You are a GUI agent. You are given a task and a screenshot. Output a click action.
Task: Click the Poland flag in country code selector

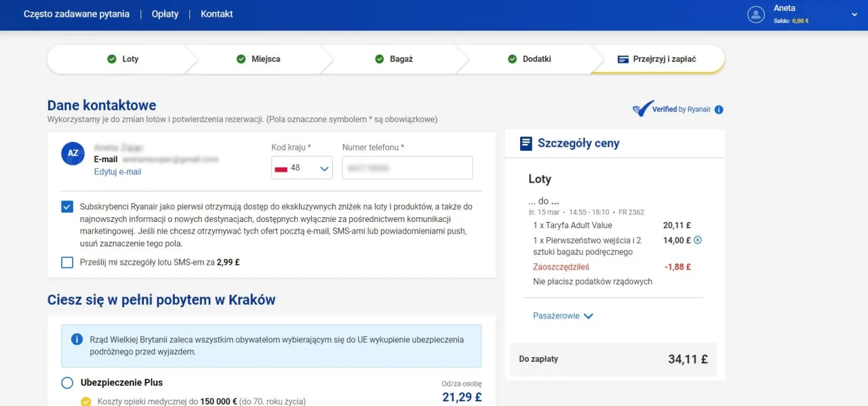282,168
